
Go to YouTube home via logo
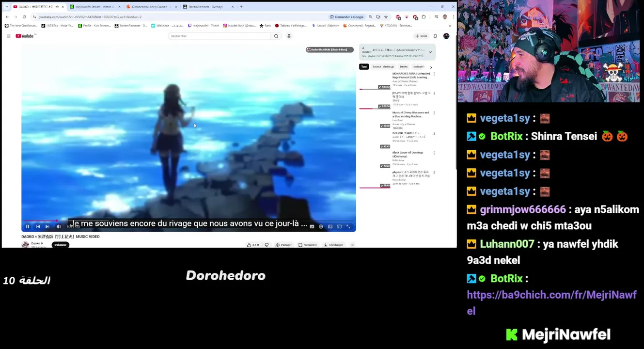(25, 36)
